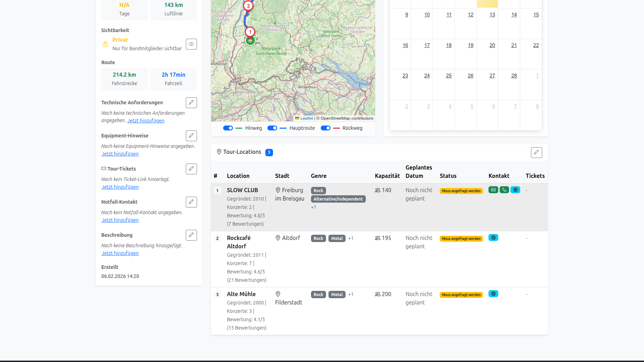
Task: Click the Muss angefragt werden badge for SLOW CLUB
Action: (x=461, y=191)
